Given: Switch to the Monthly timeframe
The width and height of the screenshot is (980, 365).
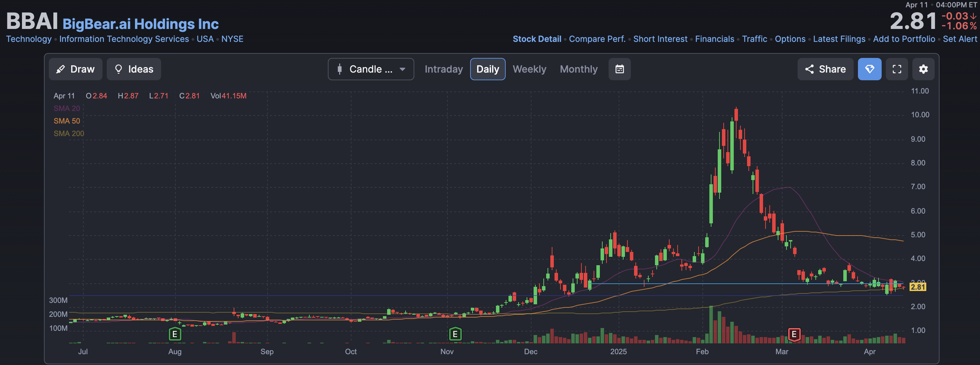Looking at the screenshot, I should (579, 69).
